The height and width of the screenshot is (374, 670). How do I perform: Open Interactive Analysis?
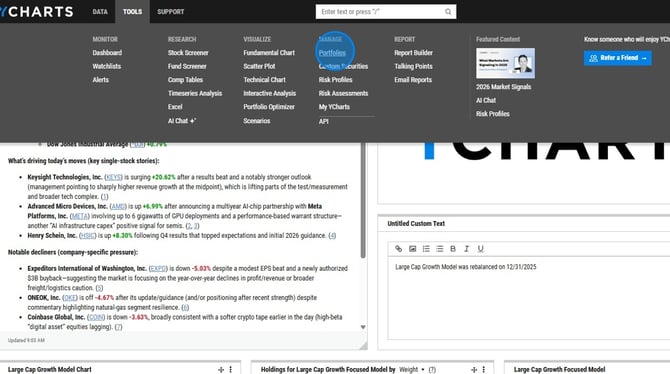click(270, 94)
